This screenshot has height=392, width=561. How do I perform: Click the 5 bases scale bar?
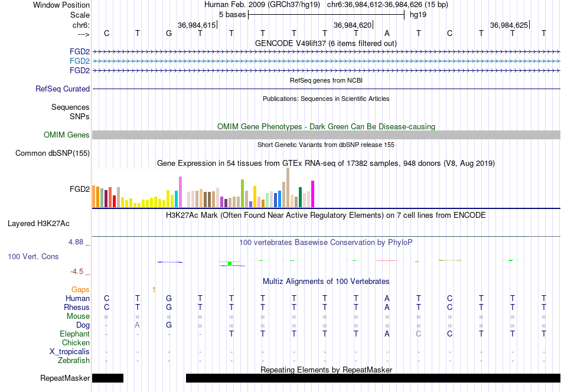click(327, 15)
